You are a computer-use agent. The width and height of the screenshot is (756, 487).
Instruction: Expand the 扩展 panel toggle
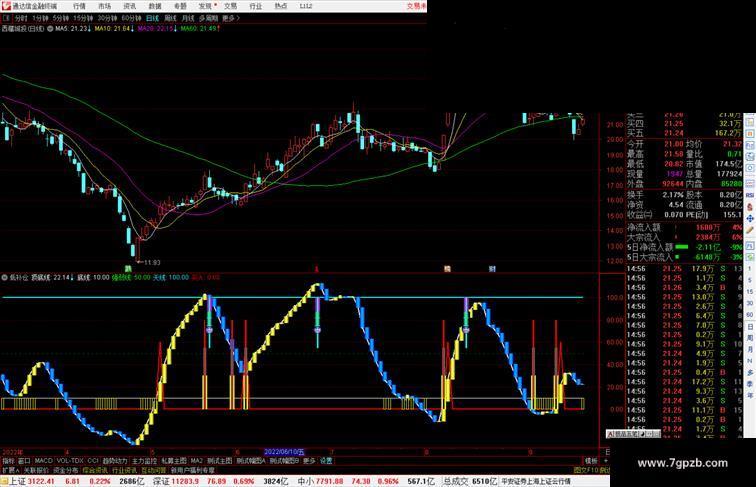coord(10,470)
